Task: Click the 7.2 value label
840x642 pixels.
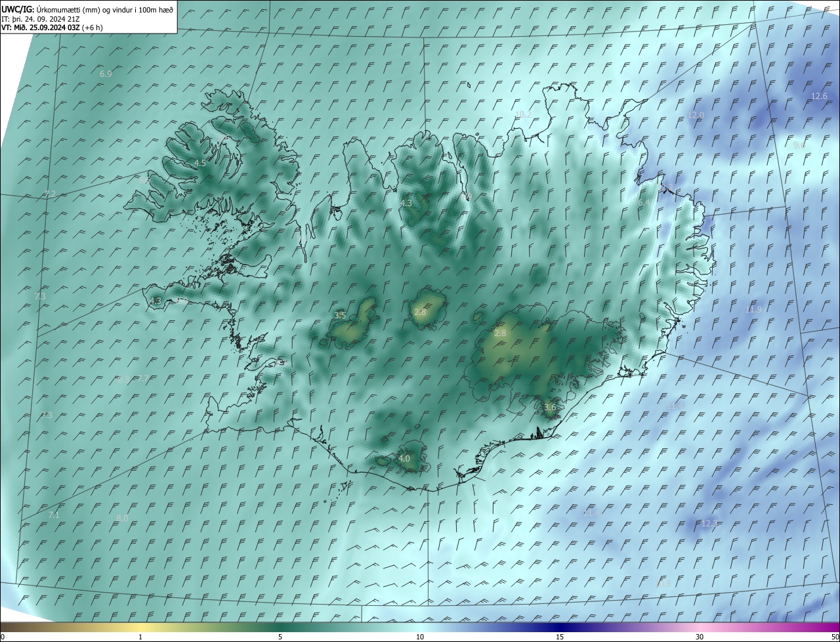Action: click(x=50, y=194)
